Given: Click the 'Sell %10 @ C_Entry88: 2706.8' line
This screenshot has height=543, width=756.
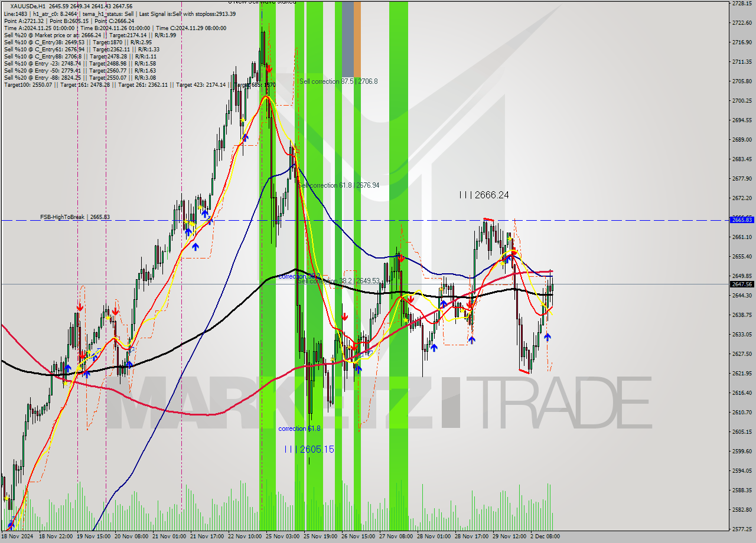Looking at the screenshot, I should pyautogui.click(x=80, y=56).
